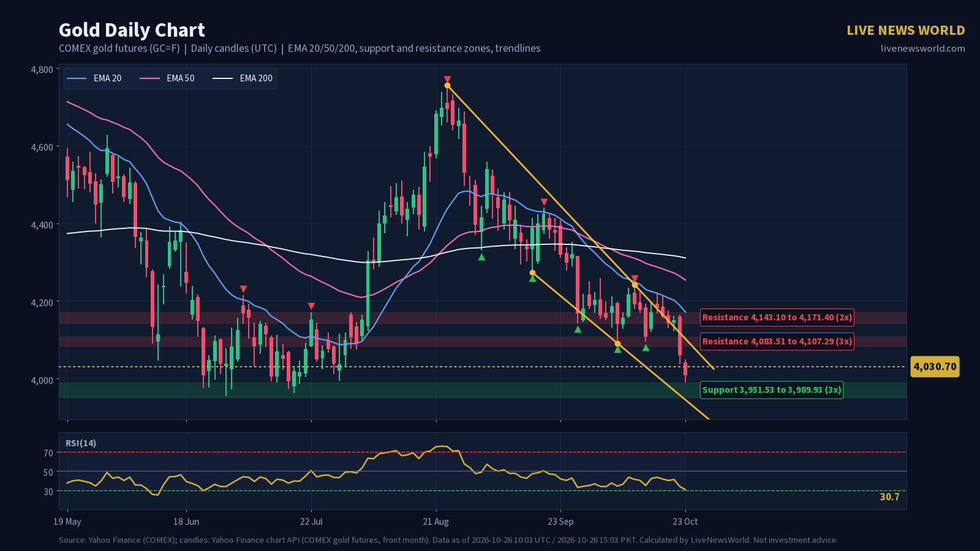Click the 21 Aug date axis label
Screen dimensions: 980x551
(436, 522)
